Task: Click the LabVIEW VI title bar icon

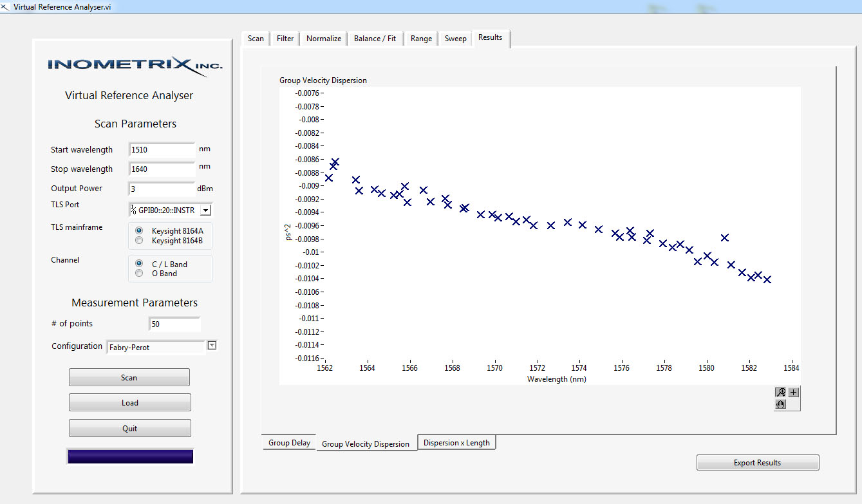Action: click(6, 6)
